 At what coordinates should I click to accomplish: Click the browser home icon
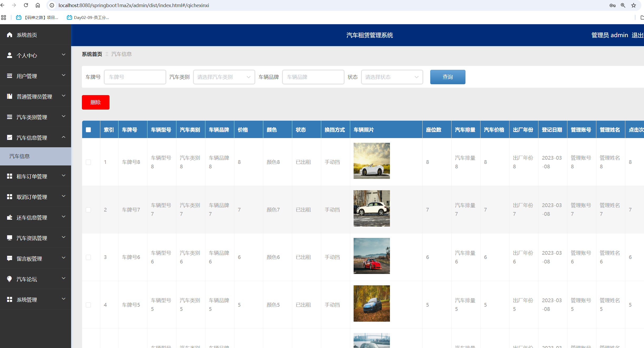[38, 5]
